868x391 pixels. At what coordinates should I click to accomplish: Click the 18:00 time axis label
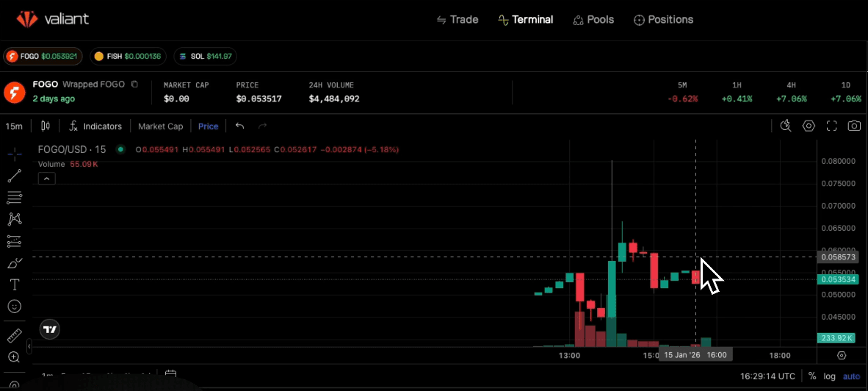coord(779,355)
